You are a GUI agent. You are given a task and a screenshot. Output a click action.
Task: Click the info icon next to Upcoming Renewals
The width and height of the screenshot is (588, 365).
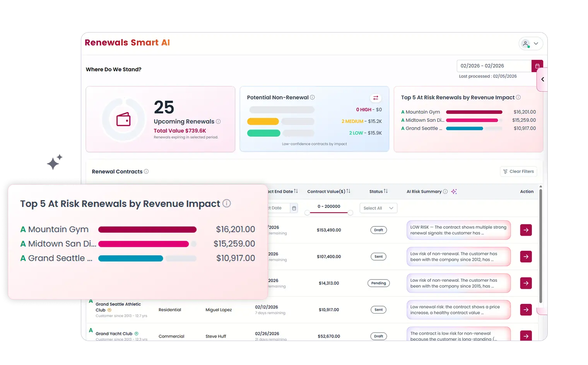pos(218,122)
